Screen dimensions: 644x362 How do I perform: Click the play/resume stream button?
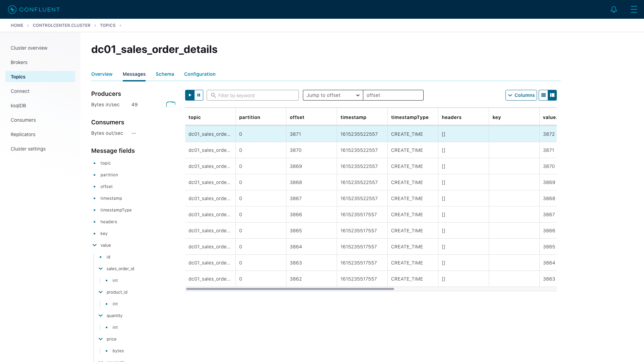click(190, 95)
